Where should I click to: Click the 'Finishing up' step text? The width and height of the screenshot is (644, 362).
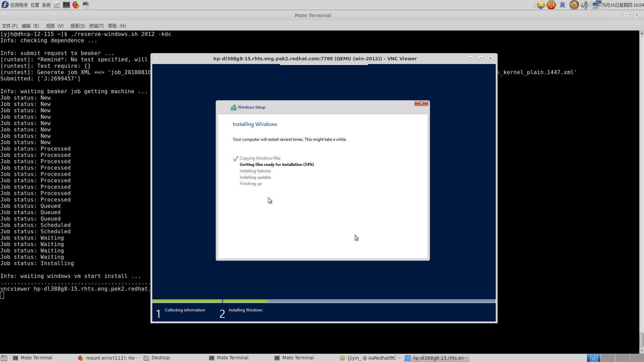coord(251,184)
